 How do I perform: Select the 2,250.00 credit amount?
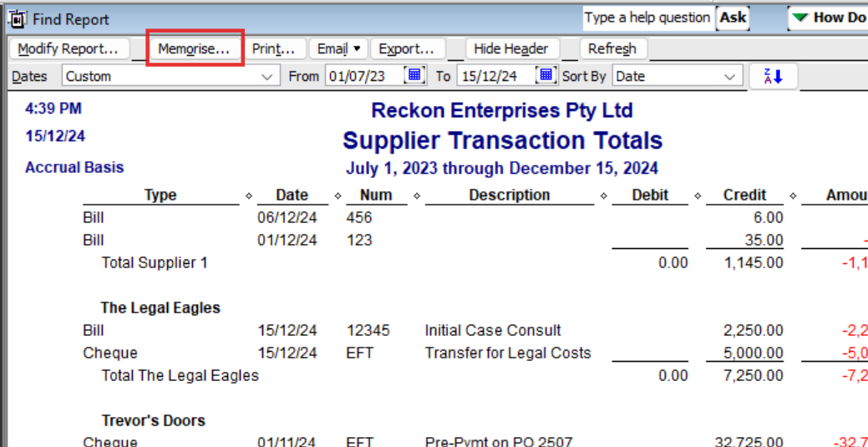tap(754, 331)
